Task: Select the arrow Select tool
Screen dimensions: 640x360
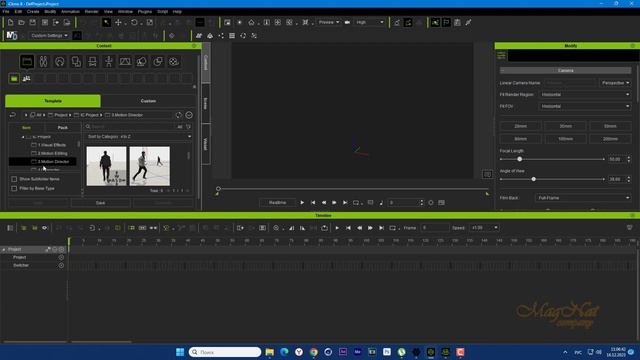Action: pos(106,22)
